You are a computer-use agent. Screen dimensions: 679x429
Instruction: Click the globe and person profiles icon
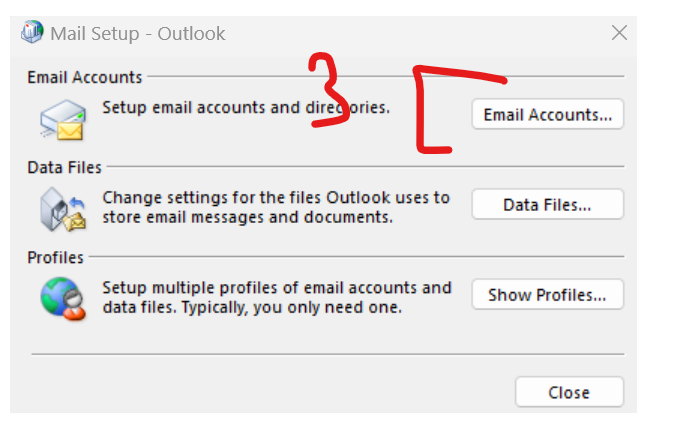pyautogui.click(x=63, y=299)
